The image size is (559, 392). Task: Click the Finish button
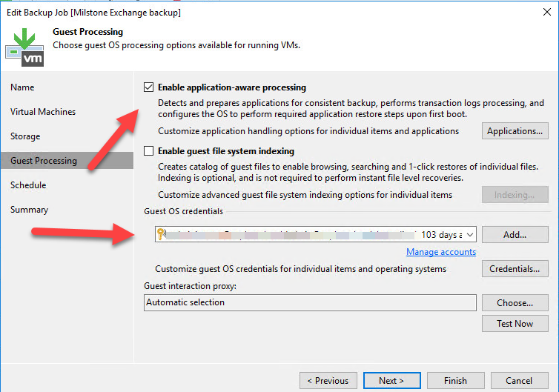coord(456,381)
